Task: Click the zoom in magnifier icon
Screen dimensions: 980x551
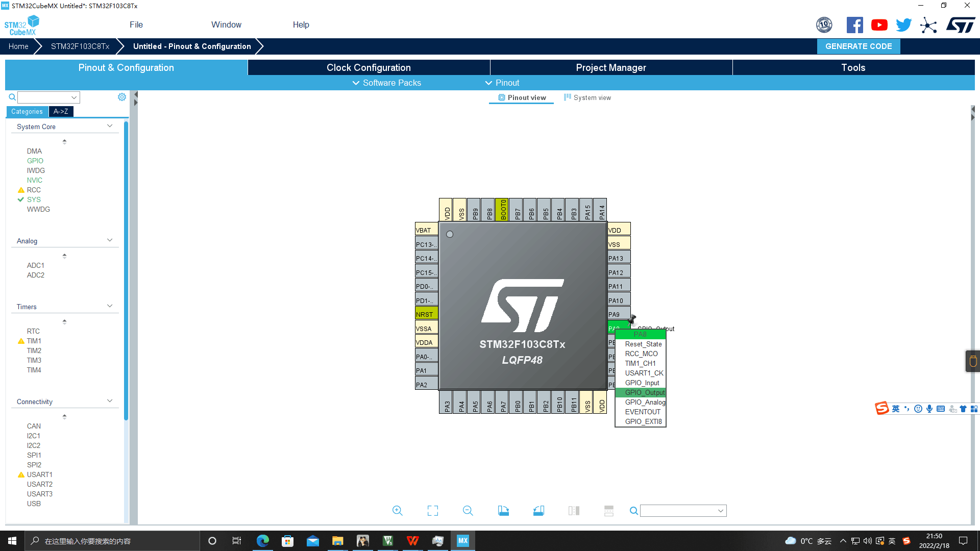Action: [x=397, y=511]
